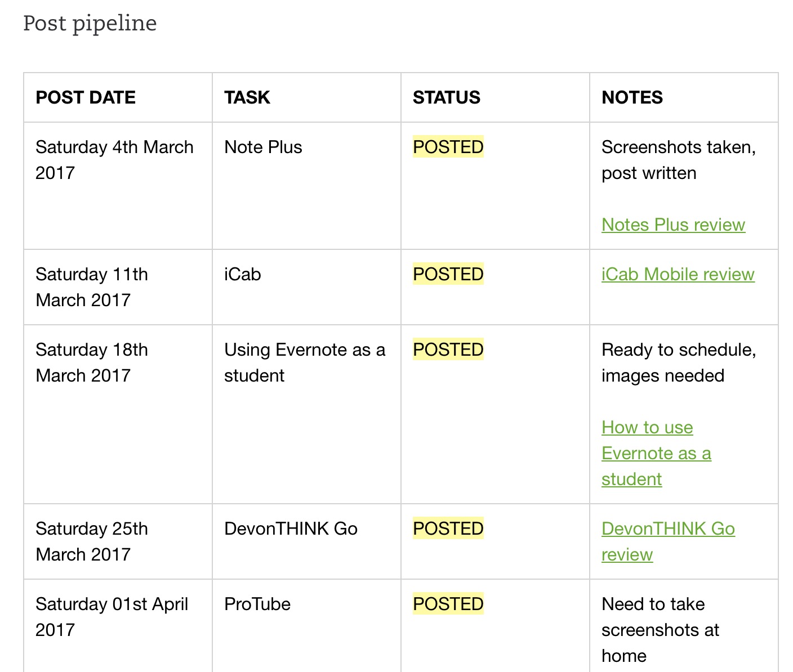Click the Saturday 18th March 2017 date cell
The height and width of the screenshot is (672, 793).
[92, 362]
